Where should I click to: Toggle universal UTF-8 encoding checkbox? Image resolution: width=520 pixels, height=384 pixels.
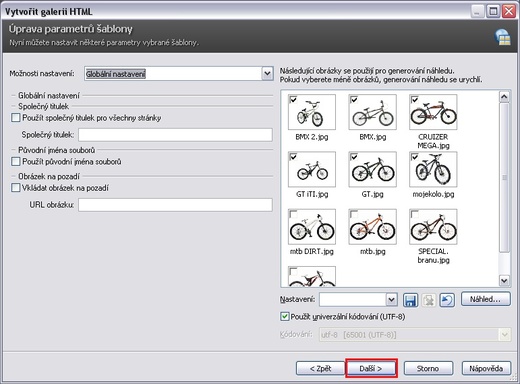pos(284,316)
